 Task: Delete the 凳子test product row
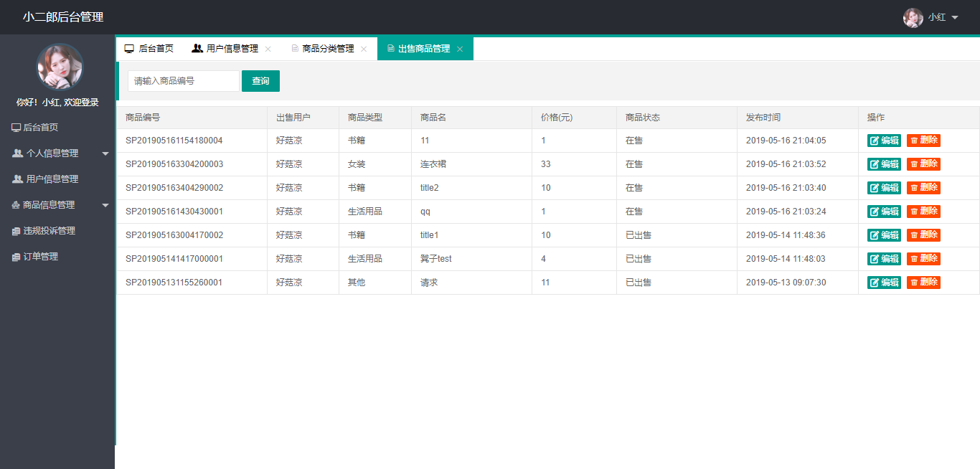pos(923,259)
